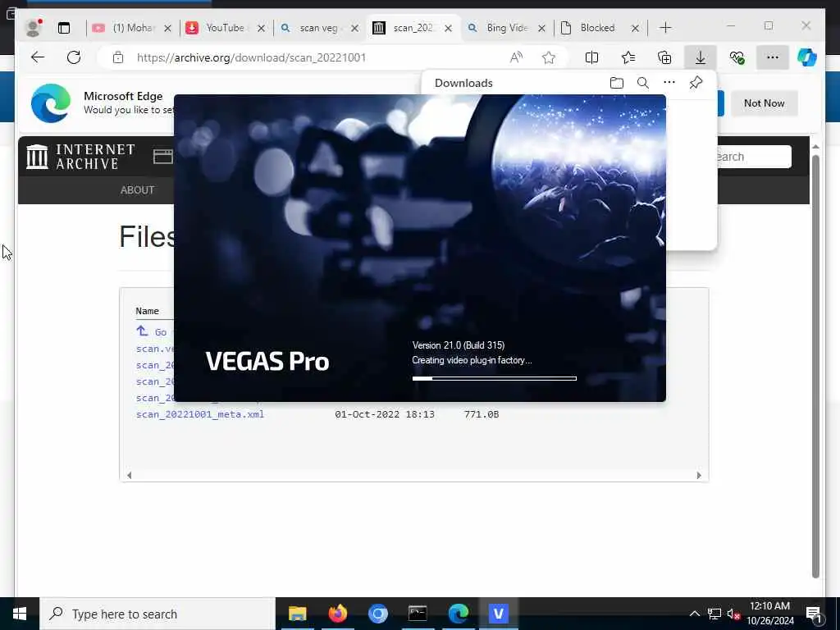Open a new browser tab
This screenshot has height=630, width=840.
pos(665,27)
